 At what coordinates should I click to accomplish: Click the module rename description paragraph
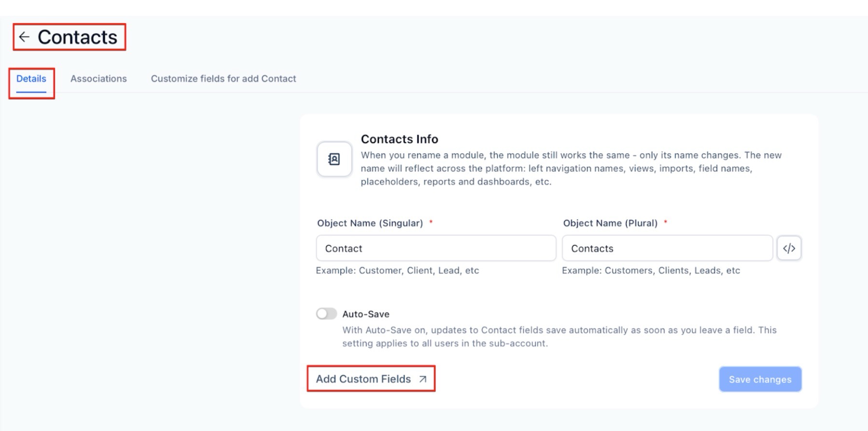[571, 168]
